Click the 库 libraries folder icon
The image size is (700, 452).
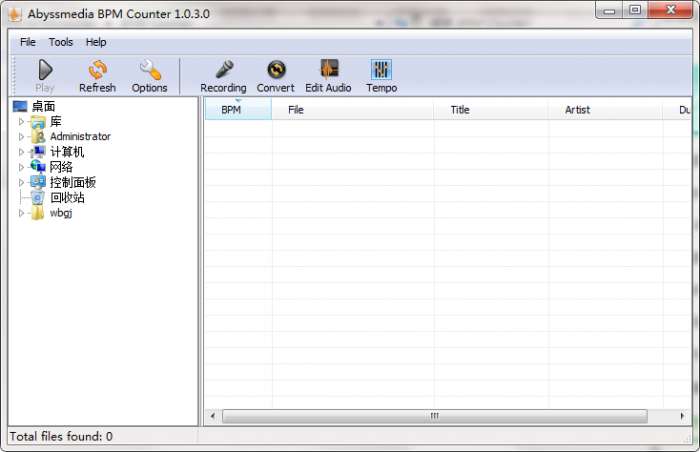(x=38, y=121)
